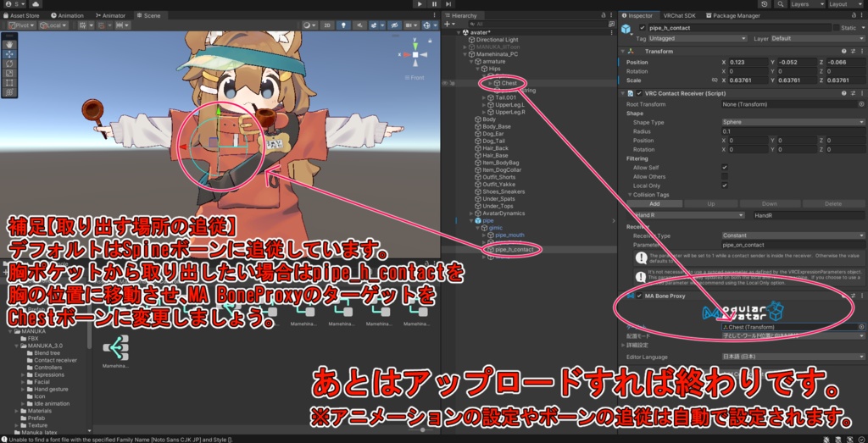Open the Layout dropdown
Screen dimensions: 868x443
tap(846, 4)
